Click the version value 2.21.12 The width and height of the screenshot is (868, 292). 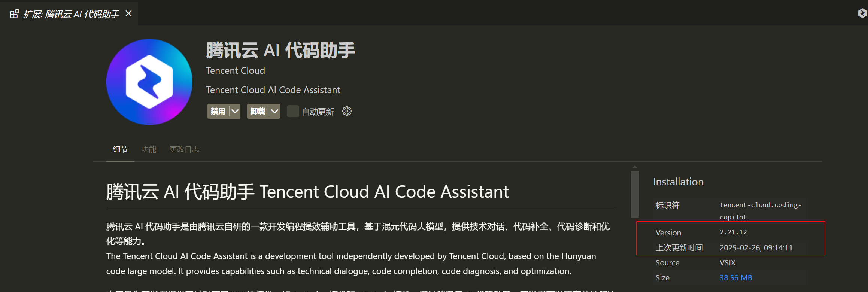click(x=733, y=232)
